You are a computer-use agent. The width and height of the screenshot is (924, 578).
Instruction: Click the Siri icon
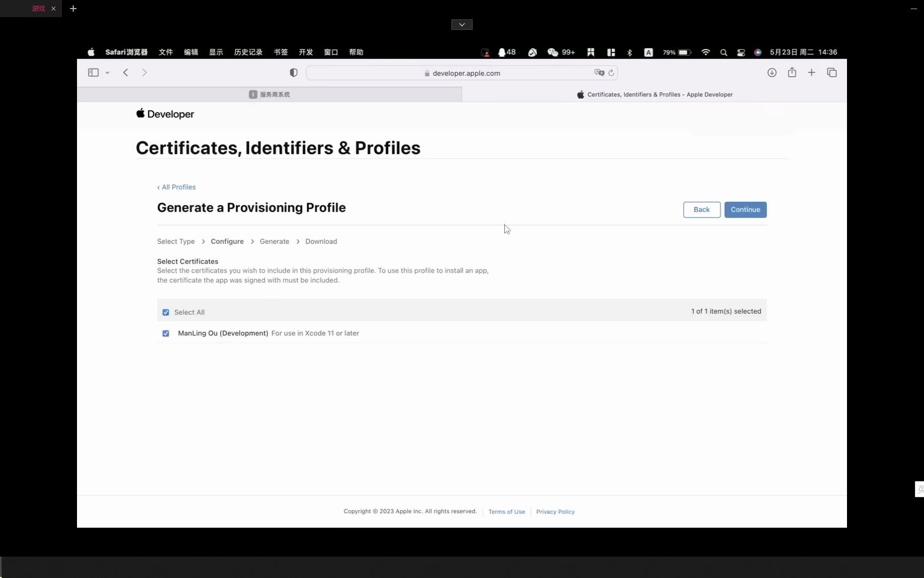pos(758,52)
